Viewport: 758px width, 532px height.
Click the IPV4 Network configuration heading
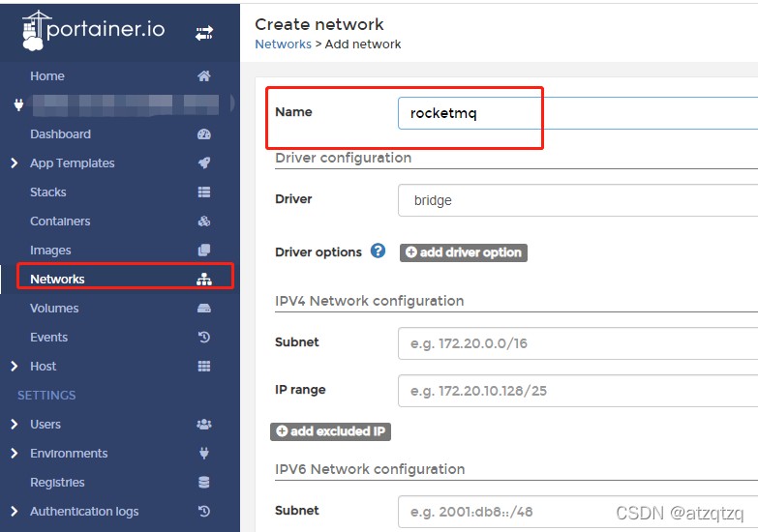click(370, 301)
